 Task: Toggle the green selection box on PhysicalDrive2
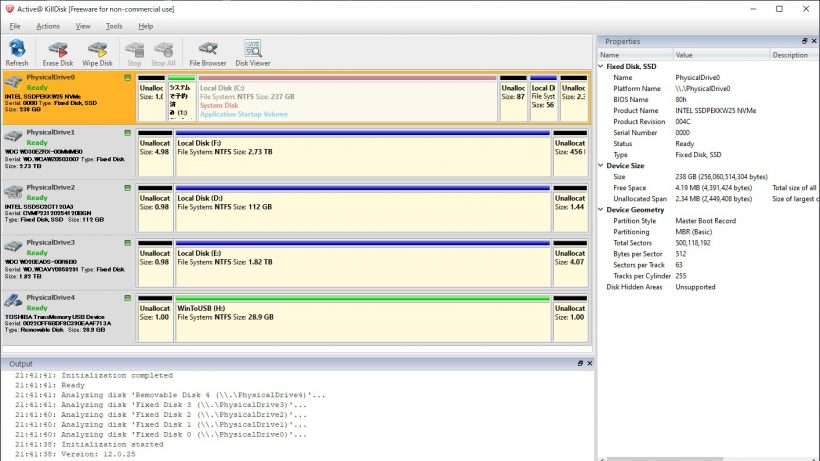point(128,188)
